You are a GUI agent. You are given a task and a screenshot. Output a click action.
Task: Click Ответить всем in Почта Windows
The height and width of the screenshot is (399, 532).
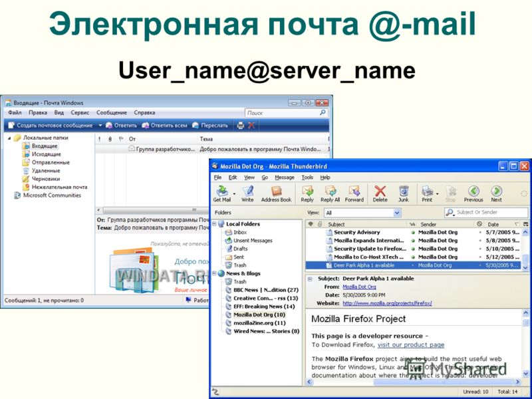point(164,125)
